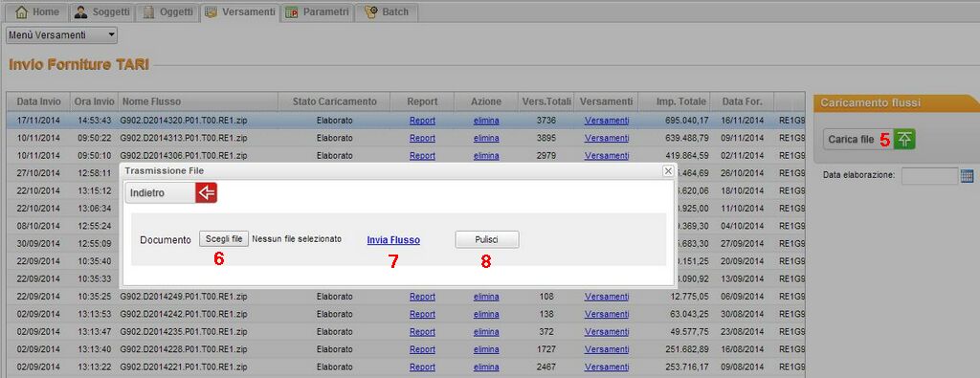The image size is (980, 378).
Task: Open Versamenti for the 138 payments row
Action: point(607,314)
